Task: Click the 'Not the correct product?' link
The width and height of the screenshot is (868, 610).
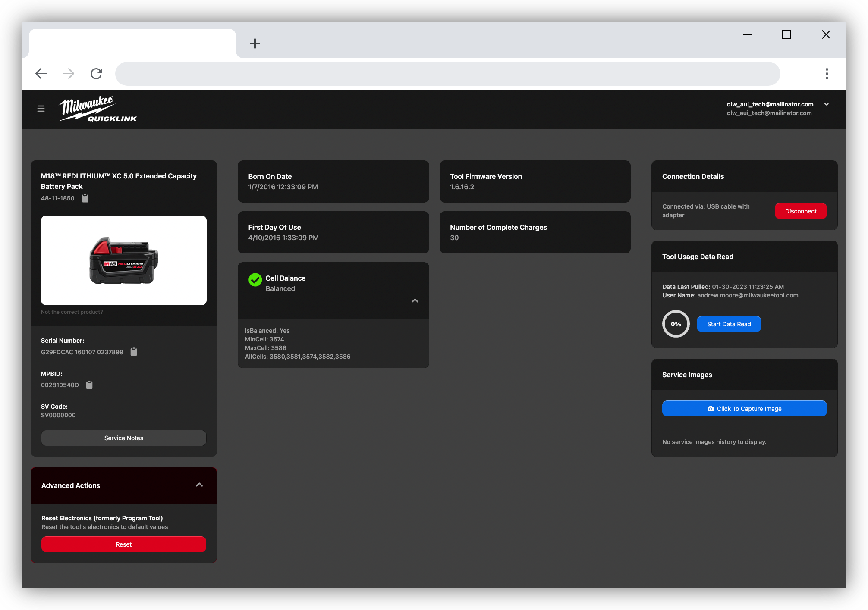Action: [x=72, y=312]
